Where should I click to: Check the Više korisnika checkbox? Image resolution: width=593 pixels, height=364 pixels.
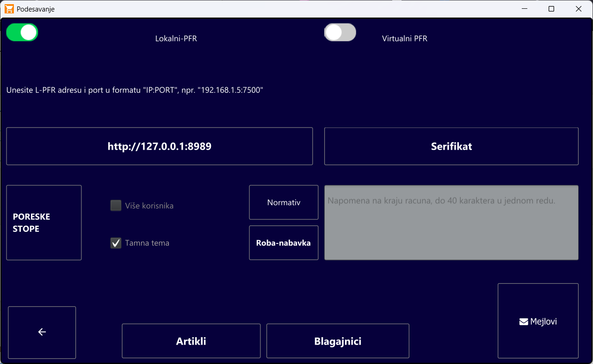(116, 206)
